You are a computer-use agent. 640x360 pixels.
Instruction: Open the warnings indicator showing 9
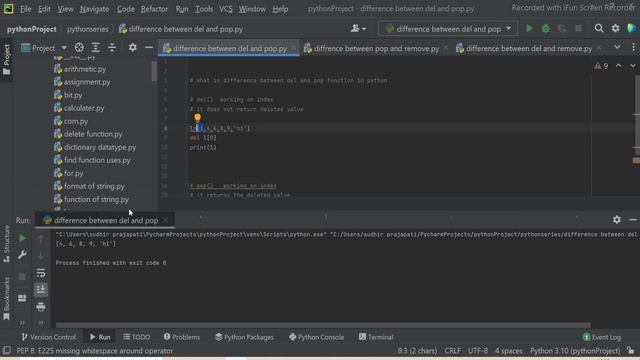(x=601, y=66)
